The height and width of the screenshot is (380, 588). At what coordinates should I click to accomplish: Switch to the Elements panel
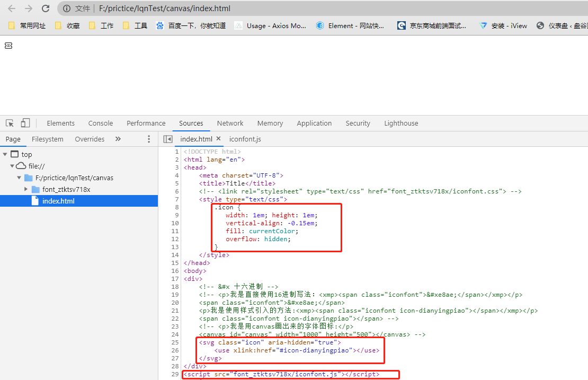(x=61, y=123)
